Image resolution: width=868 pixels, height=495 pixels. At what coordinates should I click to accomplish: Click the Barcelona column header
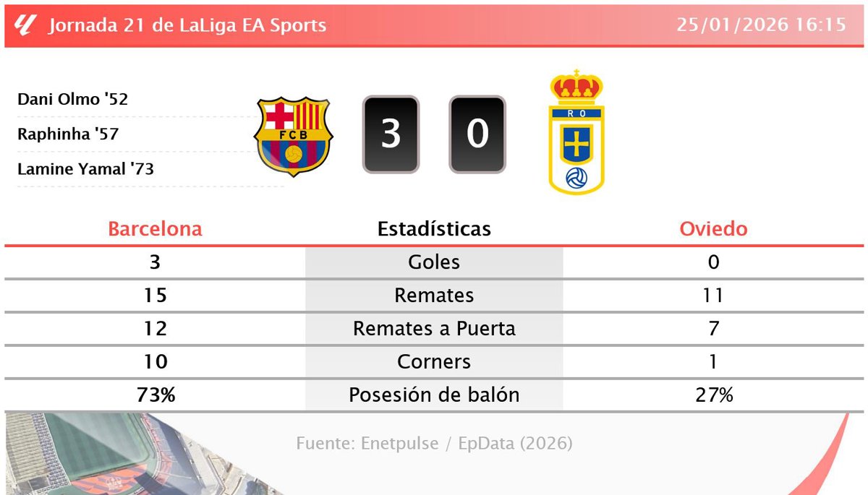click(155, 229)
